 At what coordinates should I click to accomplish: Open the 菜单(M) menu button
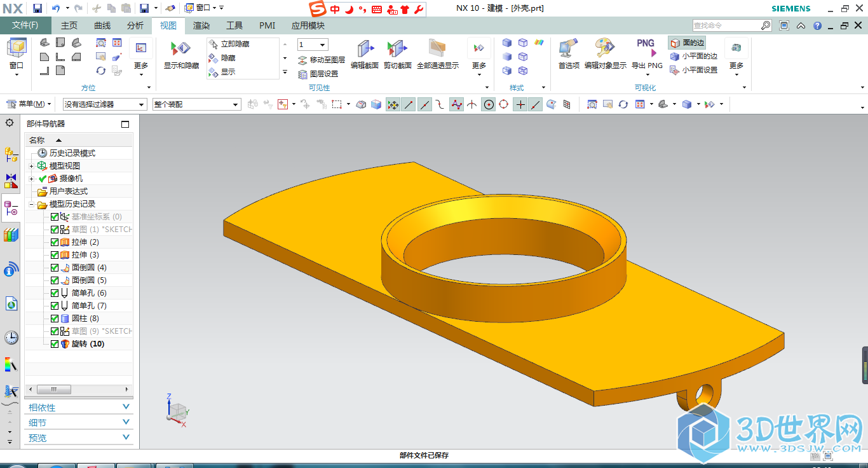(x=29, y=104)
